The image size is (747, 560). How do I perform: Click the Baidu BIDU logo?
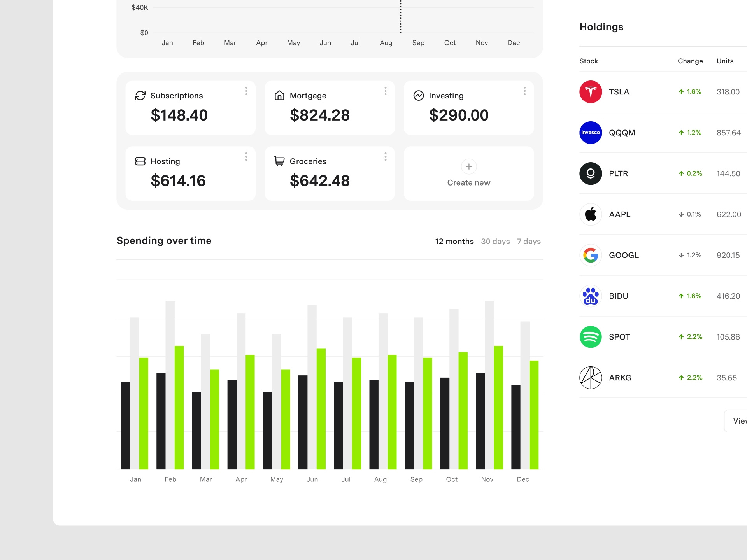tap(590, 296)
